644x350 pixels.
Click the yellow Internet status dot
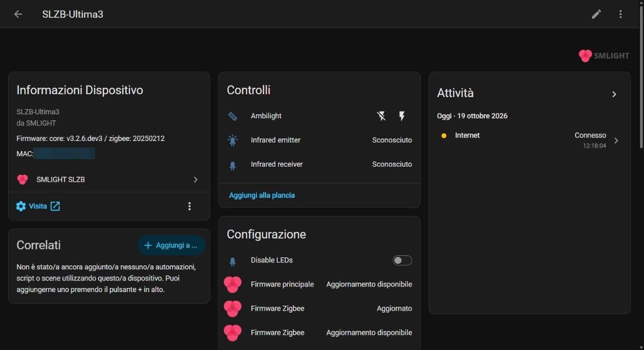point(444,135)
